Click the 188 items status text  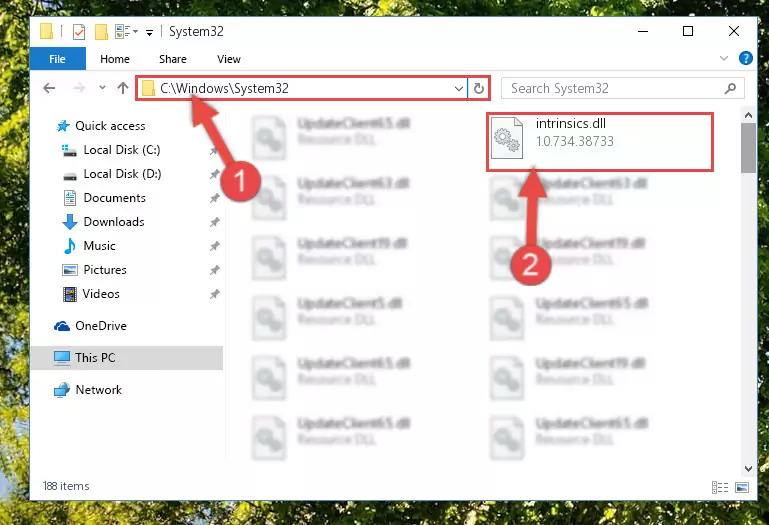pyautogui.click(x=66, y=486)
